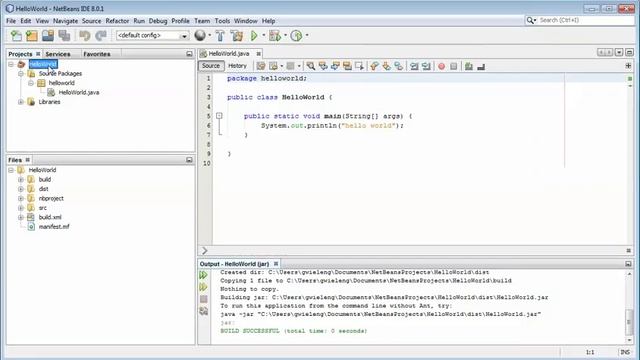Click the Last Edit editor toolbar icon

click(x=261, y=66)
